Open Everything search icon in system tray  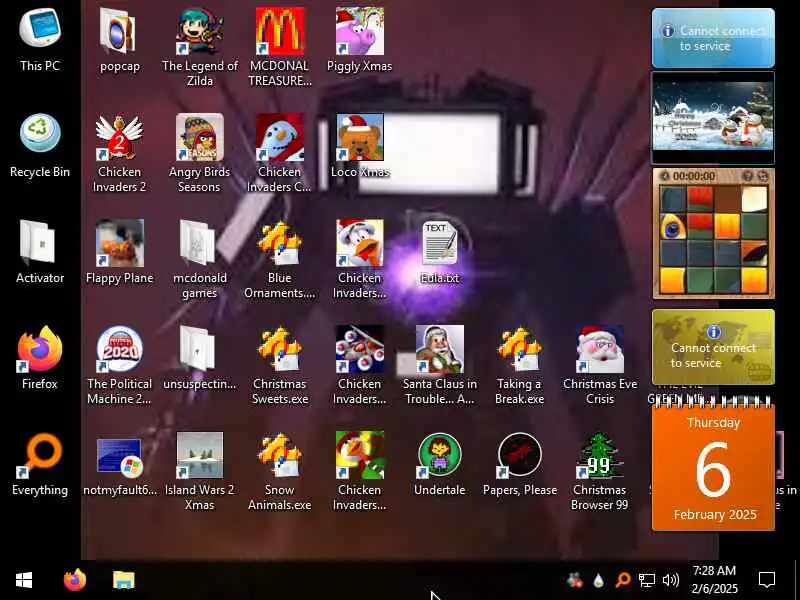[622, 580]
